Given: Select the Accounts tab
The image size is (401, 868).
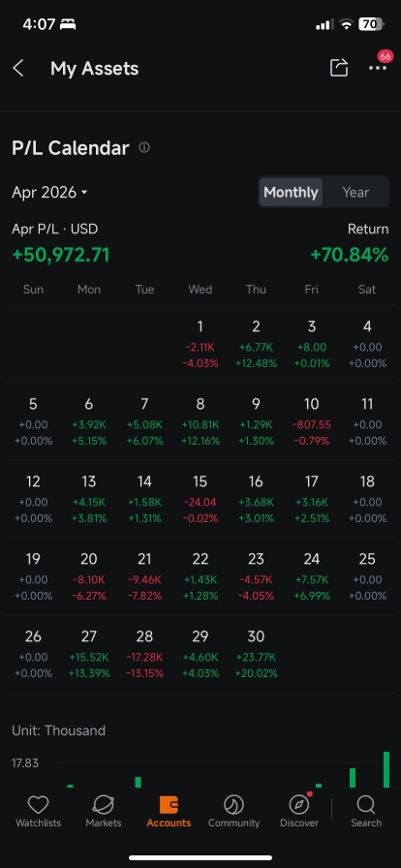Looking at the screenshot, I should click(x=169, y=812).
